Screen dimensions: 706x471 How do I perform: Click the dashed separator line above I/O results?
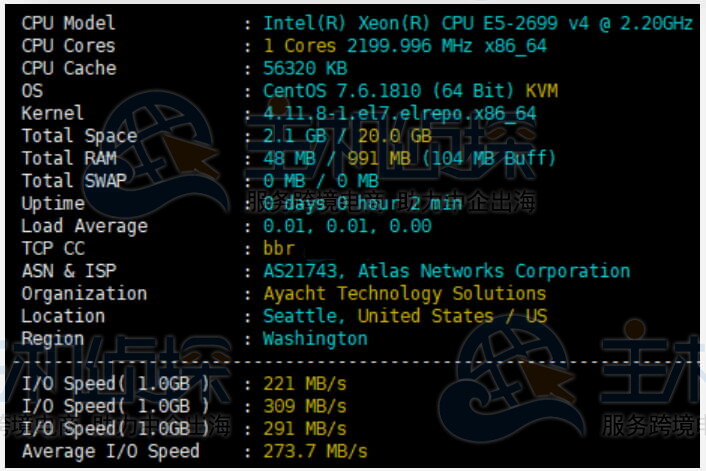click(360, 361)
